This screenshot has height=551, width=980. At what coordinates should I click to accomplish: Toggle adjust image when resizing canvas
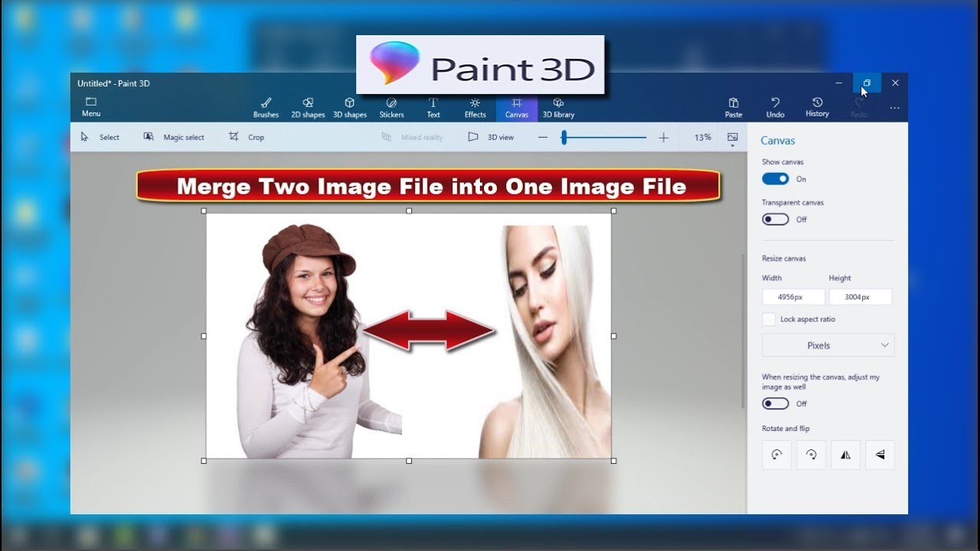[x=776, y=403]
